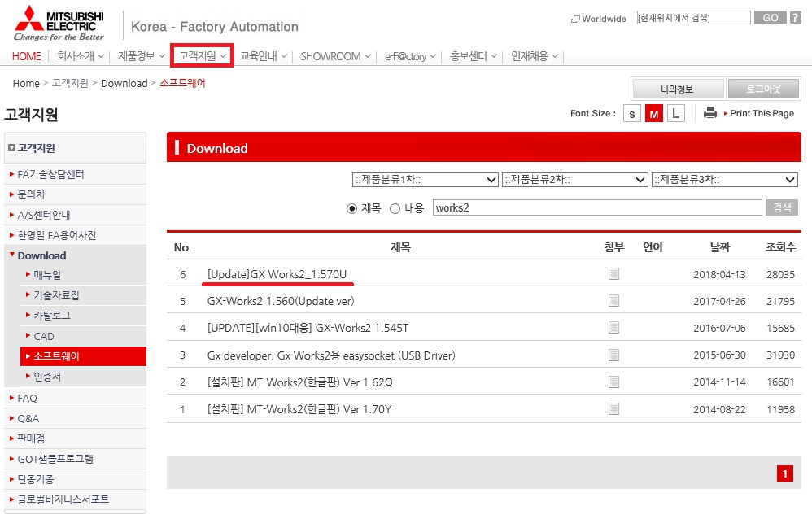Open attachment icon for GX-Works2 1.545T row
This screenshot has height=519, width=812.
tap(613, 327)
